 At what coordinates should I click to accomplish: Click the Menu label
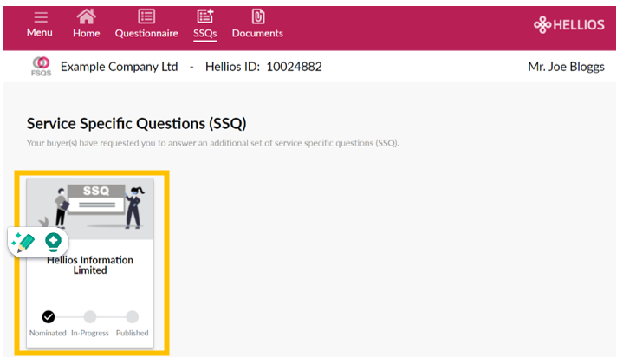(40, 33)
